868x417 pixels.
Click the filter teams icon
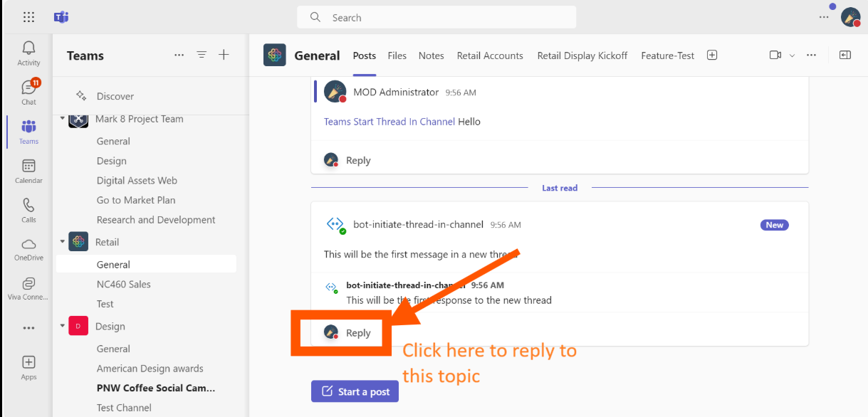coord(202,55)
